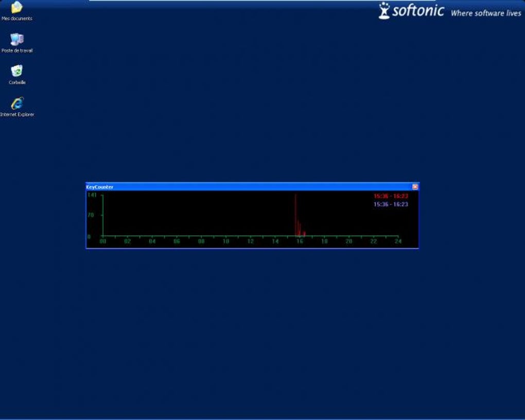This screenshot has height=420, width=525.
Task: Click hour mark 16 on the time axis
Action: click(300, 241)
